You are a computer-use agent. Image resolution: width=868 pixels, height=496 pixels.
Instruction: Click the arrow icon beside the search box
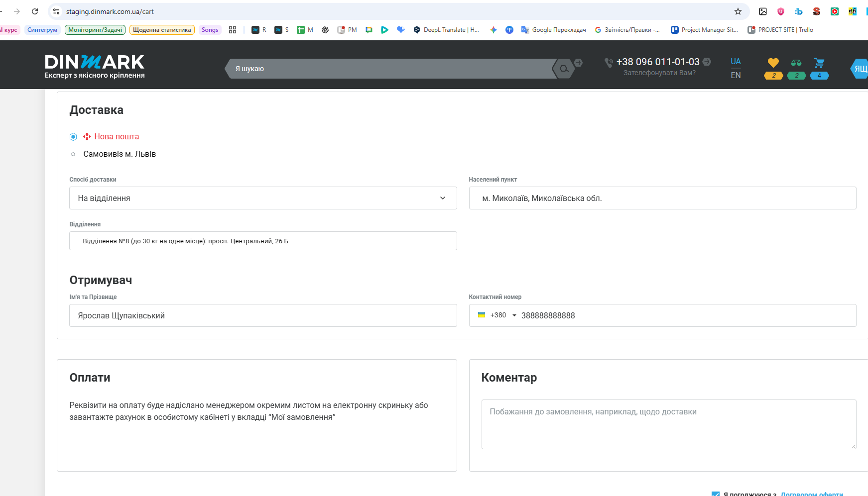pos(578,63)
